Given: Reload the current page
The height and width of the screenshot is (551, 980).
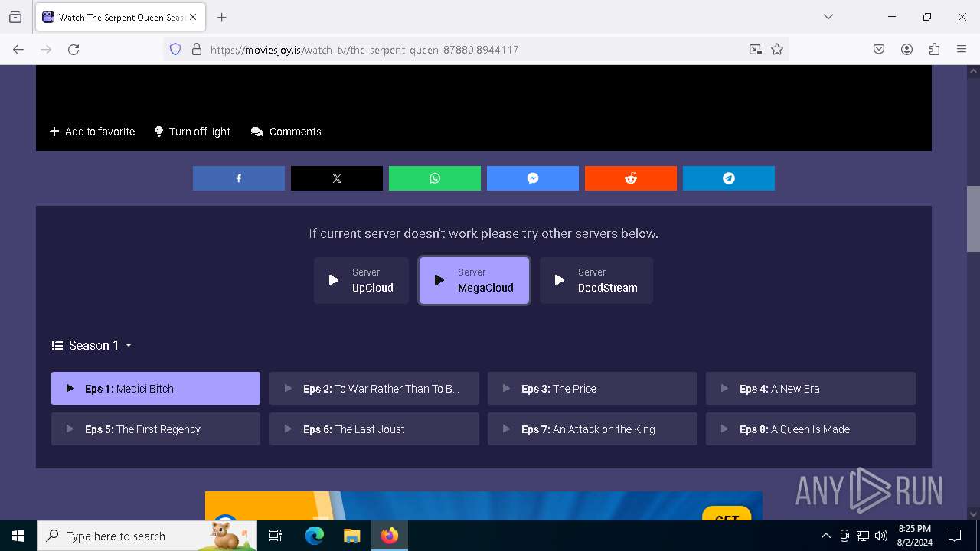Looking at the screenshot, I should [73, 49].
